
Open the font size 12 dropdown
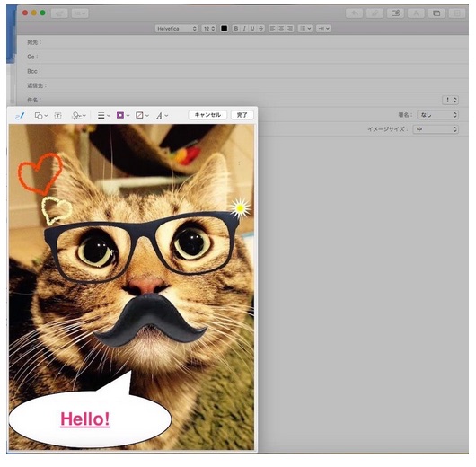[x=209, y=29]
